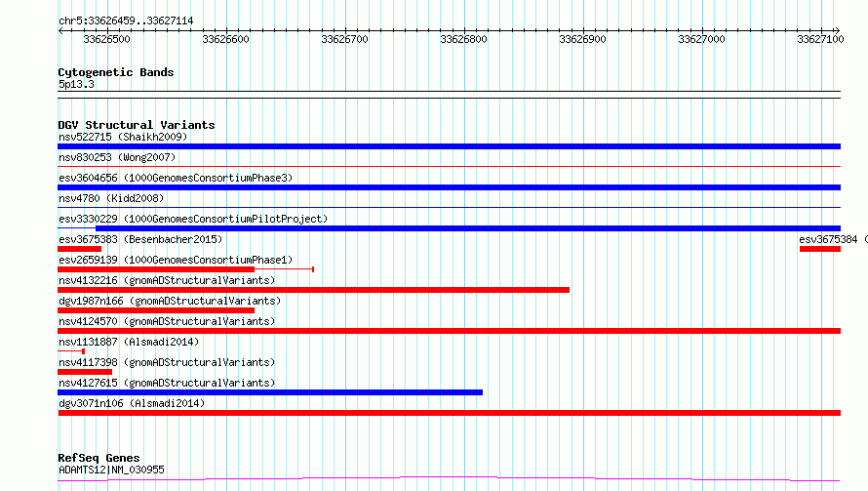Click variant label esv2659139 (1000GenomesConsortiumPhase1)
868x491 pixels.
click(x=176, y=260)
